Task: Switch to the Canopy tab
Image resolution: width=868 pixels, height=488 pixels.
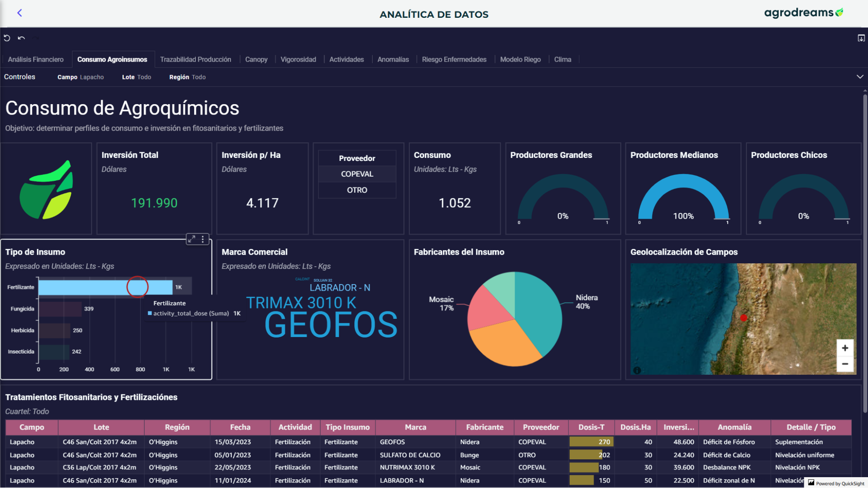Action: [256, 59]
